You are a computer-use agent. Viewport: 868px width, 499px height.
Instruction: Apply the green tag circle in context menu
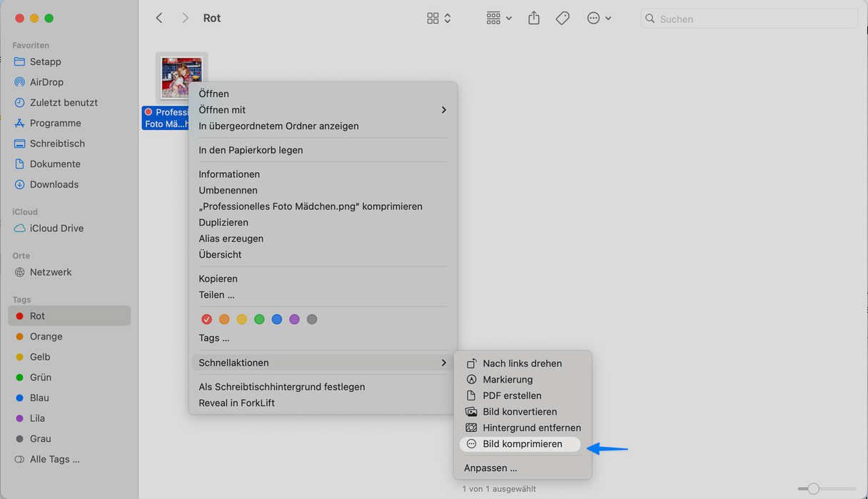click(x=259, y=319)
